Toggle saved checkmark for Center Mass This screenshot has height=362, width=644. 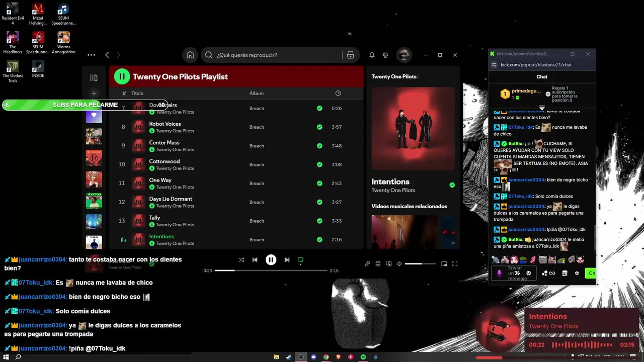pos(319,146)
